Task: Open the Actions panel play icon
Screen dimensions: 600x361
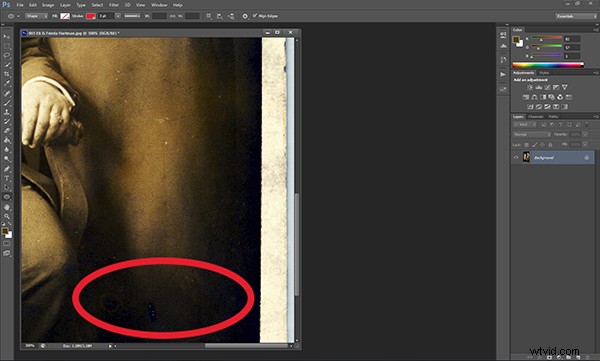Action: point(503,74)
